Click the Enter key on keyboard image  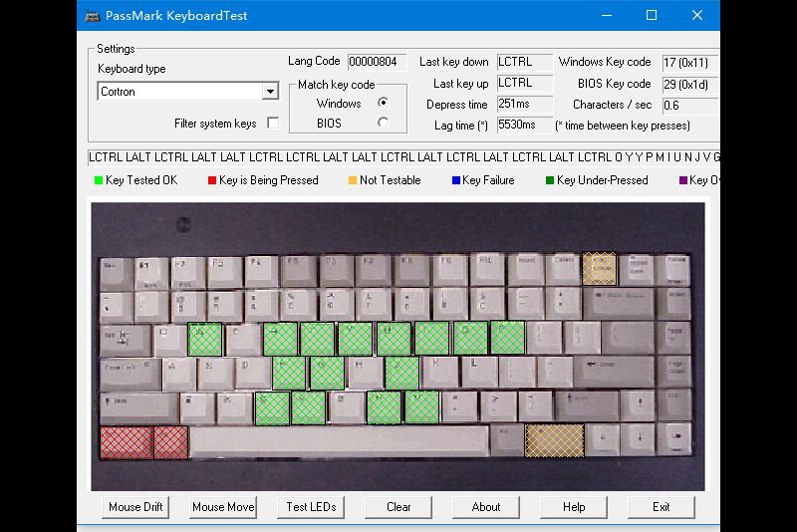(613, 373)
